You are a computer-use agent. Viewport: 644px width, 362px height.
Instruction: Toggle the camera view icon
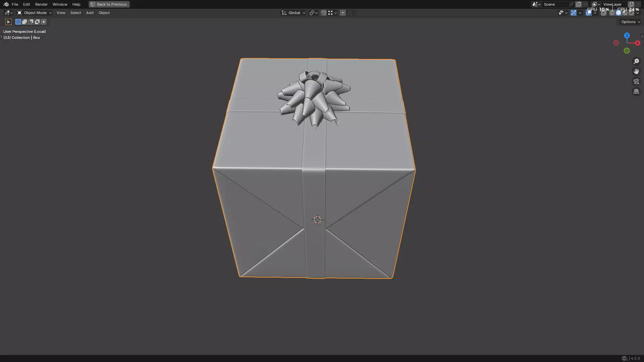click(636, 81)
